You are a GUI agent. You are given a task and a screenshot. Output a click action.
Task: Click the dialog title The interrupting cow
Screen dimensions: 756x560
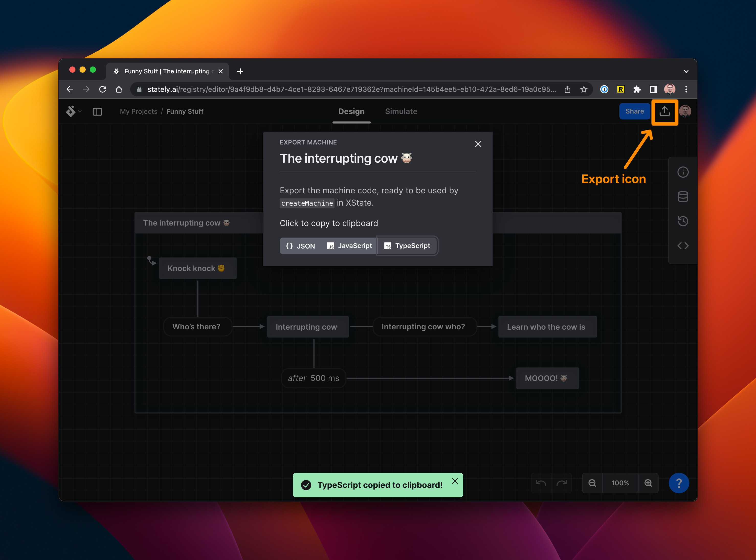346,158
